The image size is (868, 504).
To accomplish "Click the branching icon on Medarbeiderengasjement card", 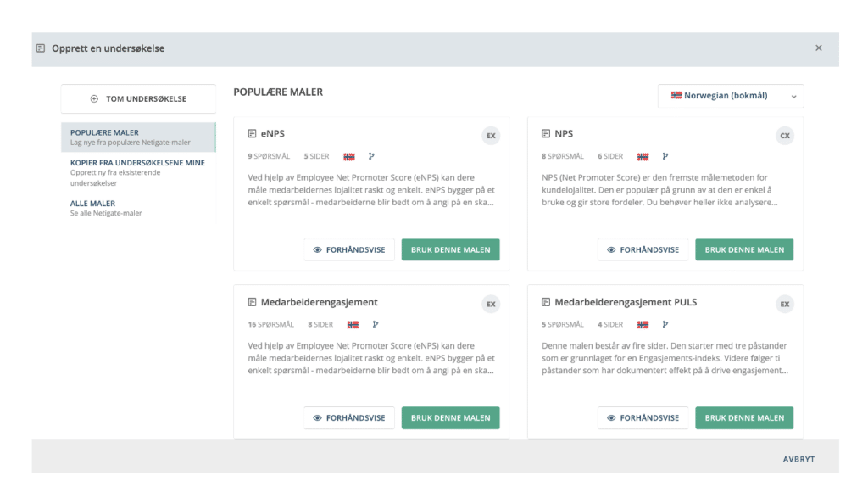I will [376, 324].
